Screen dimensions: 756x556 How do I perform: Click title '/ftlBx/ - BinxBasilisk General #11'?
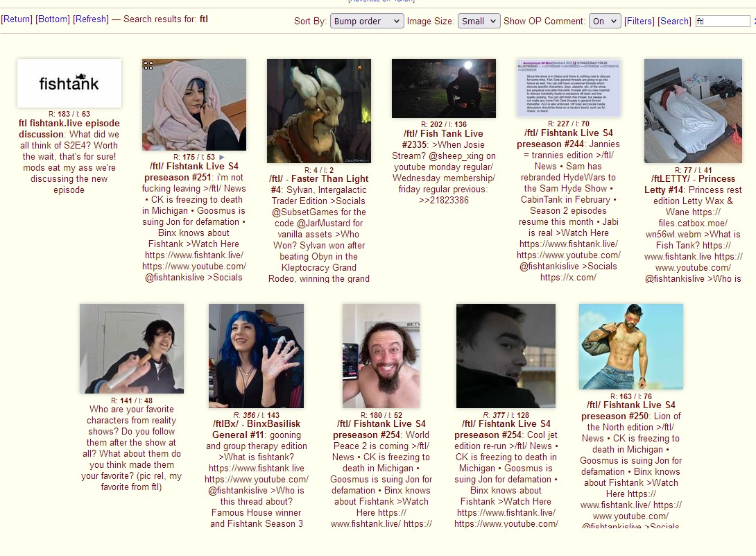(256, 429)
